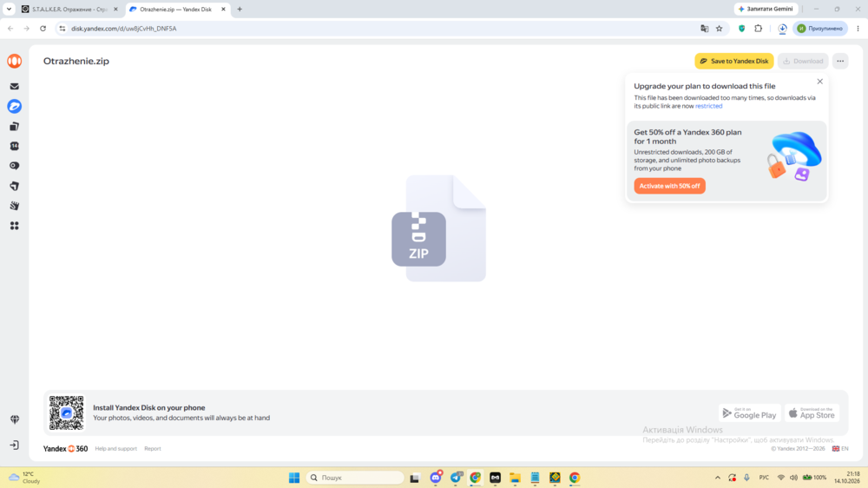Viewport: 868px width, 488px height.
Task: Open the extensions puzzle icon
Action: pyautogui.click(x=759, y=29)
